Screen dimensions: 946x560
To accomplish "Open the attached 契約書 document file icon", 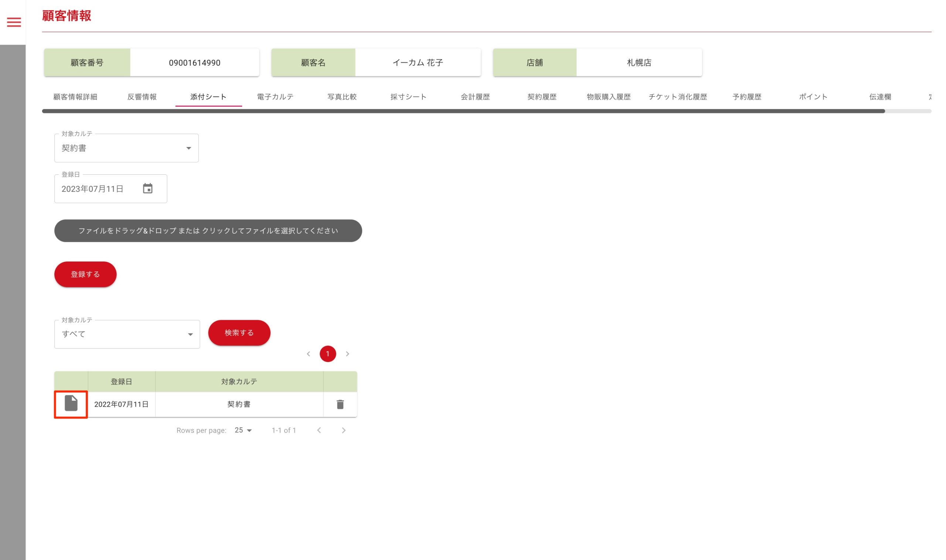I will [71, 403].
